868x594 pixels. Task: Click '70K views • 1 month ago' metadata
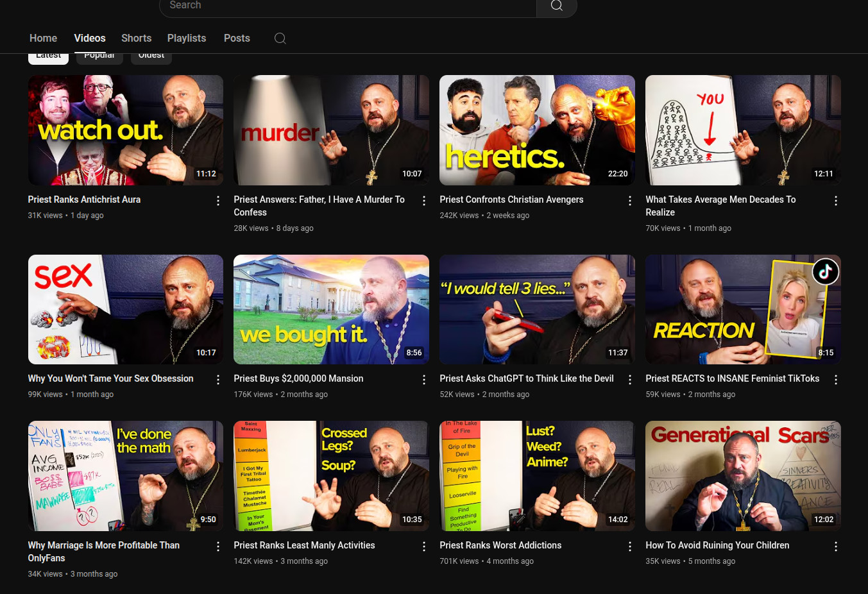tap(688, 228)
